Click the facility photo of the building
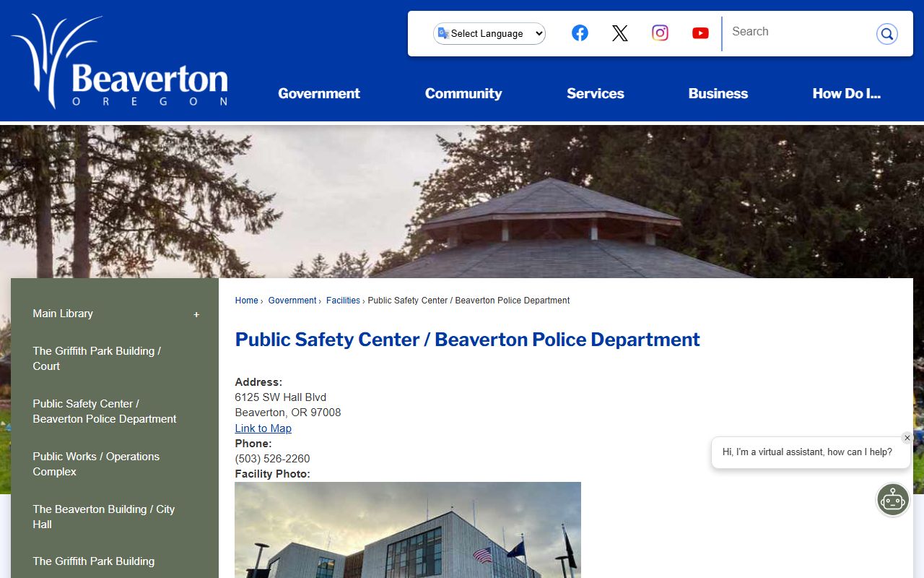Image resolution: width=924 pixels, height=578 pixels. click(x=408, y=530)
